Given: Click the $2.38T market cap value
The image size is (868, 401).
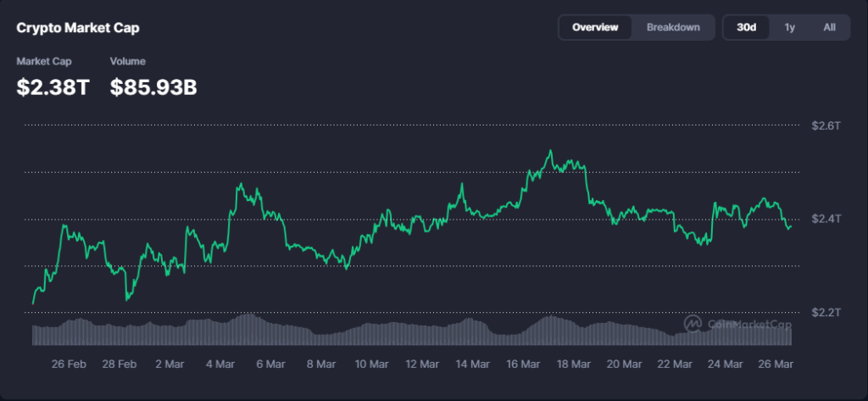Looking at the screenshot, I should (x=53, y=86).
